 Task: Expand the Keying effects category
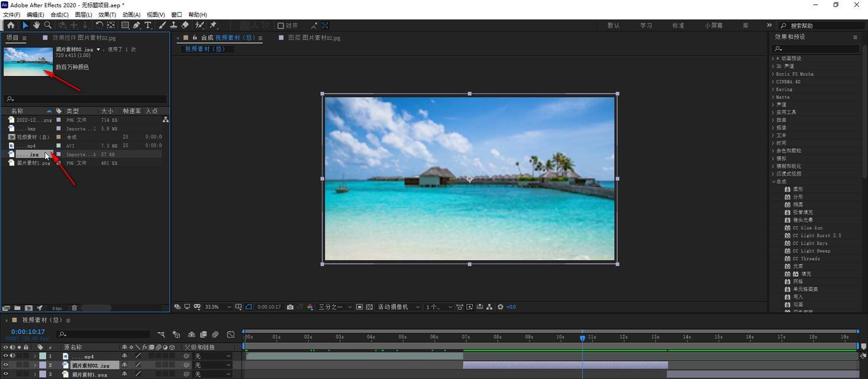click(x=773, y=89)
